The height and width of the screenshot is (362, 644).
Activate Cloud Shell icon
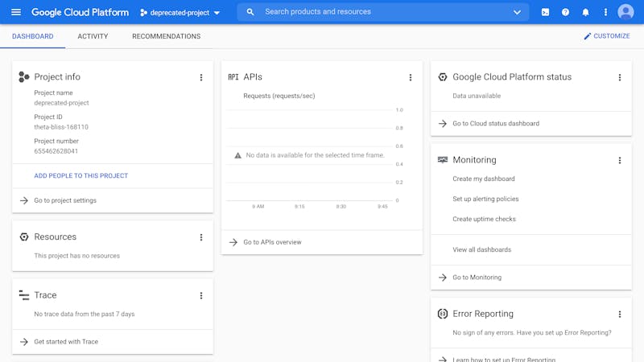pyautogui.click(x=545, y=12)
